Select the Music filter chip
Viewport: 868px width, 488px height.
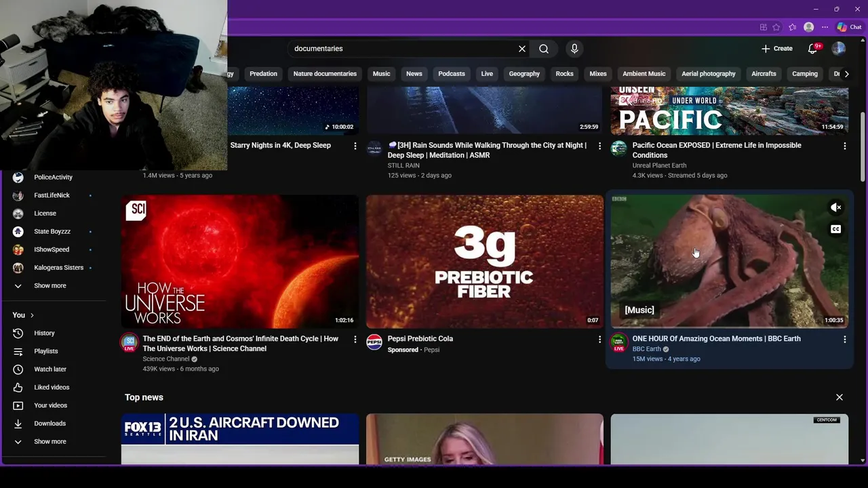(x=382, y=74)
